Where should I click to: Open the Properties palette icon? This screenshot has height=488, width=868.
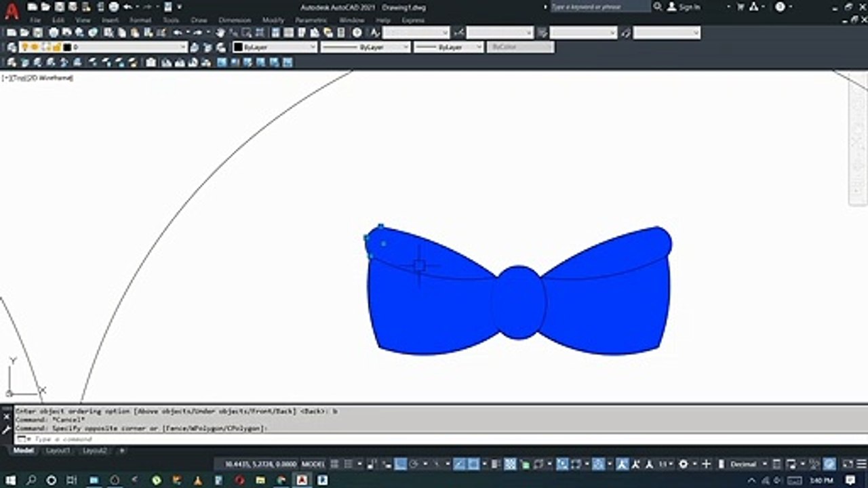coord(275,33)
